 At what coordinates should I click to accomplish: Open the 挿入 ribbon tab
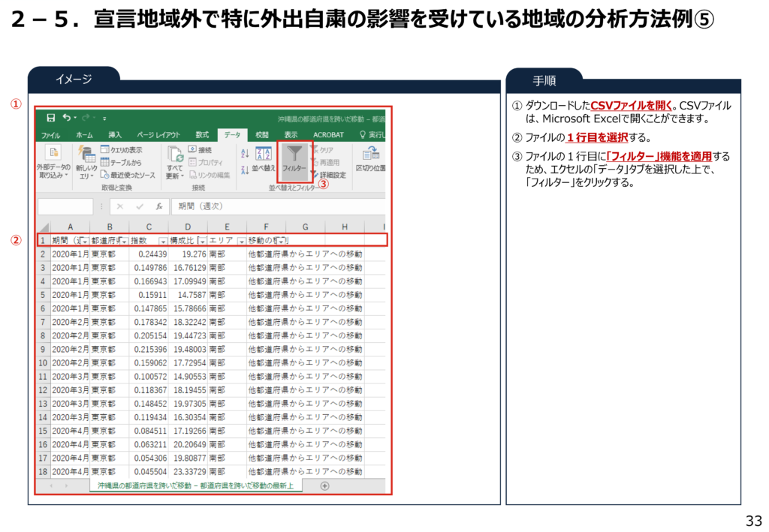click(x=115, y=135)
